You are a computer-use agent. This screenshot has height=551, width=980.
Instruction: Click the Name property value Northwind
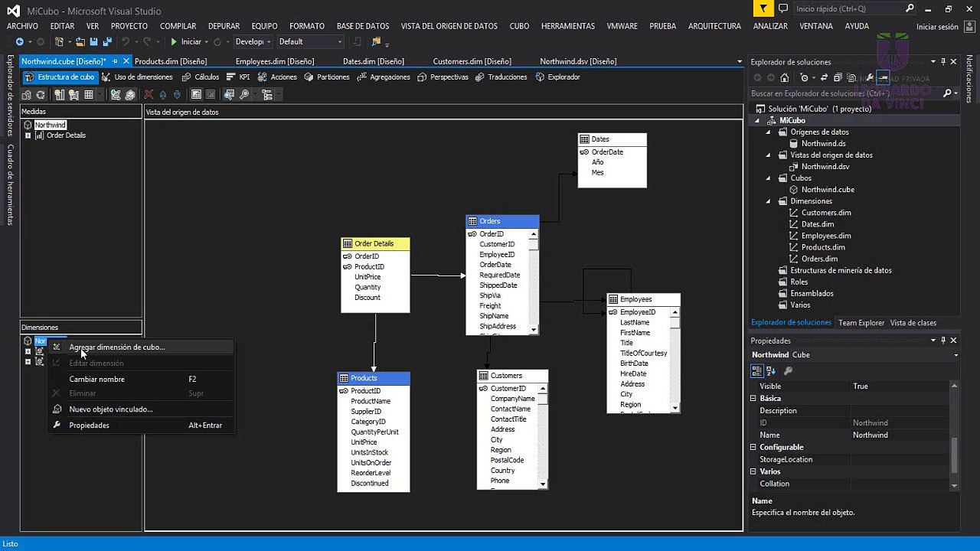[x=871, y=435]
